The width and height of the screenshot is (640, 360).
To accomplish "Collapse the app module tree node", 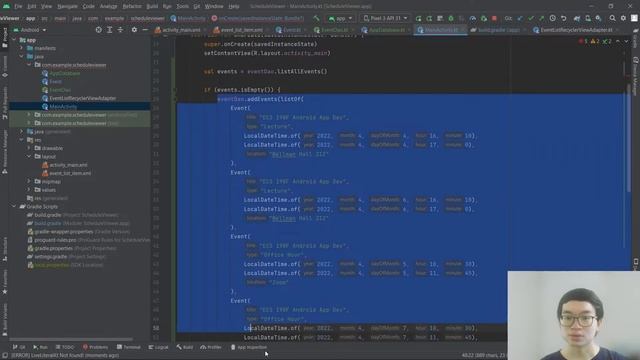I will coord(14,40).
